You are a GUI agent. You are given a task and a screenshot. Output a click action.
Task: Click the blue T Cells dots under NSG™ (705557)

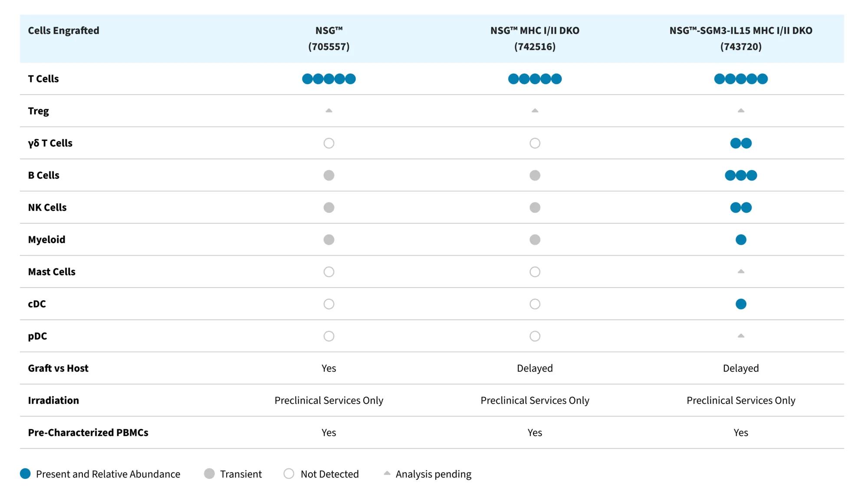[329, 79]
